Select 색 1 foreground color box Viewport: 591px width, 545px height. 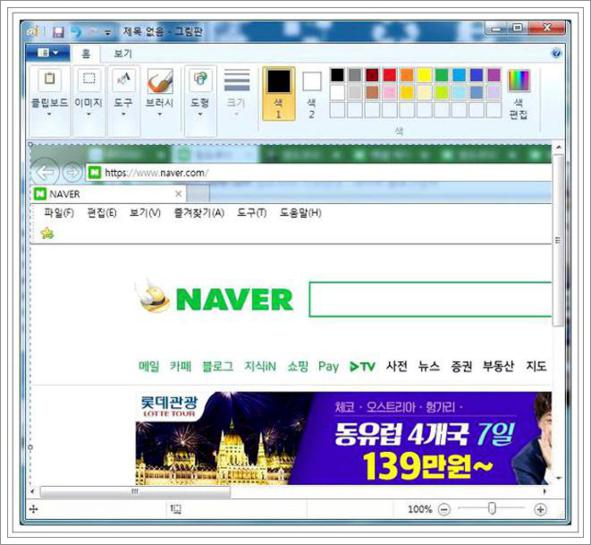(x=279, y=93)
